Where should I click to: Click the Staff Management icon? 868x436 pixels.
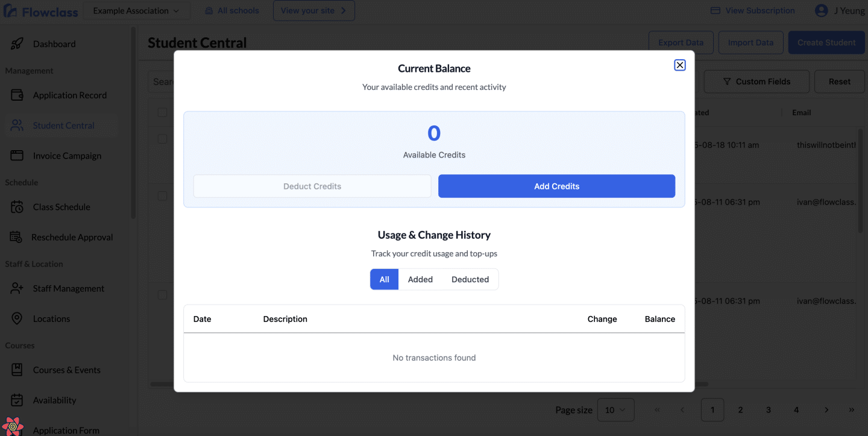click(17, 288)
